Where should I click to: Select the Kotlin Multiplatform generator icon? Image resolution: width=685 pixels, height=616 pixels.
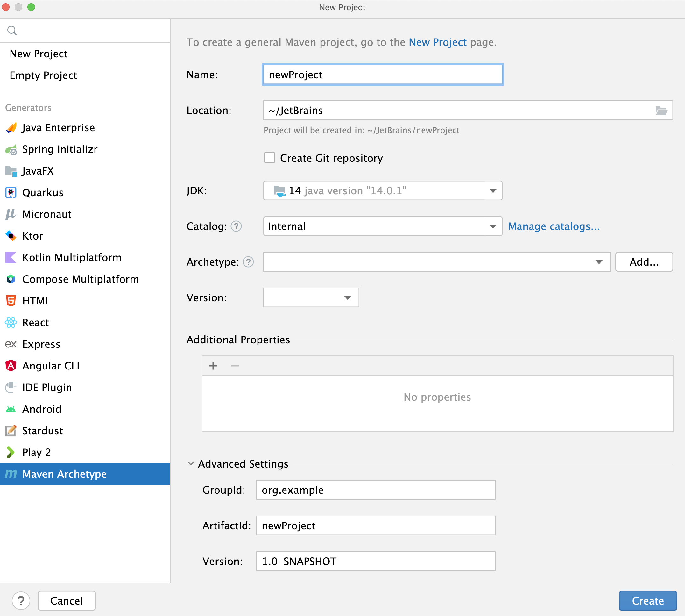tap(11, 257)
